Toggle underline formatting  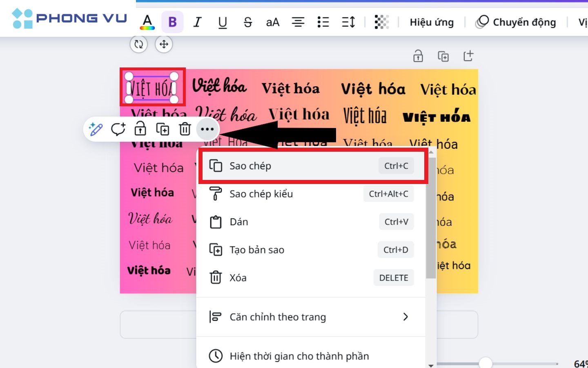pyautogui.click(x=223, y=22)
